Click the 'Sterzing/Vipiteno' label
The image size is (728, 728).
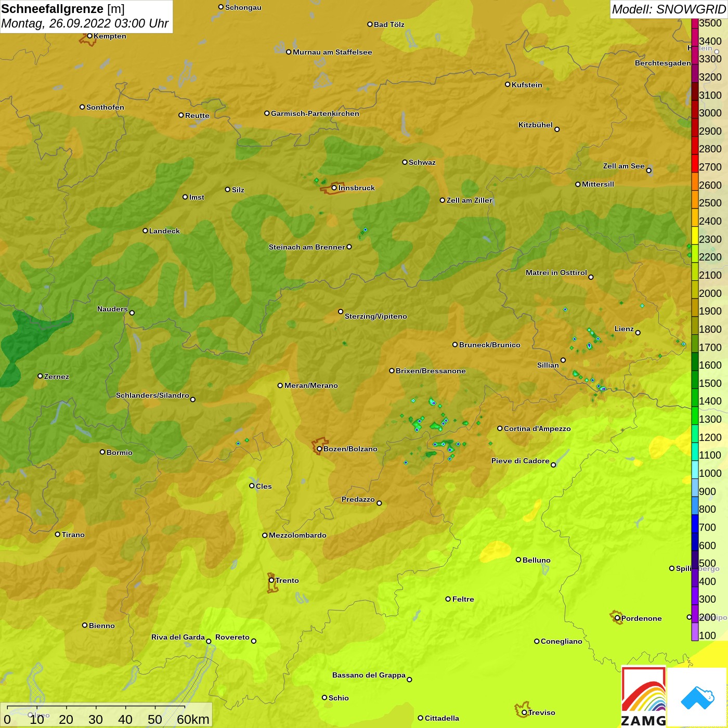click(x=376, y=316)
